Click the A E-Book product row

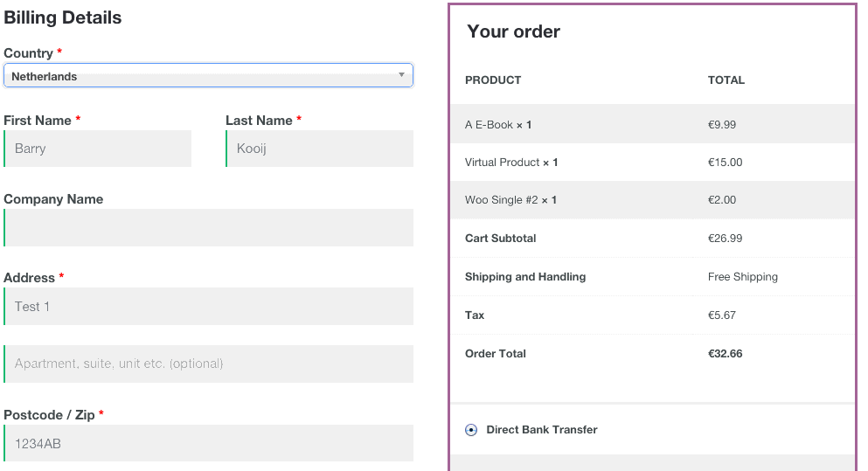coord(498,125)
